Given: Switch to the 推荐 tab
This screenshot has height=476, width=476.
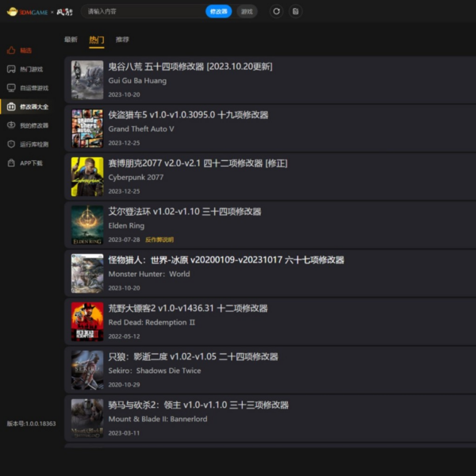Looking at the screenshot, I should 122,40.
